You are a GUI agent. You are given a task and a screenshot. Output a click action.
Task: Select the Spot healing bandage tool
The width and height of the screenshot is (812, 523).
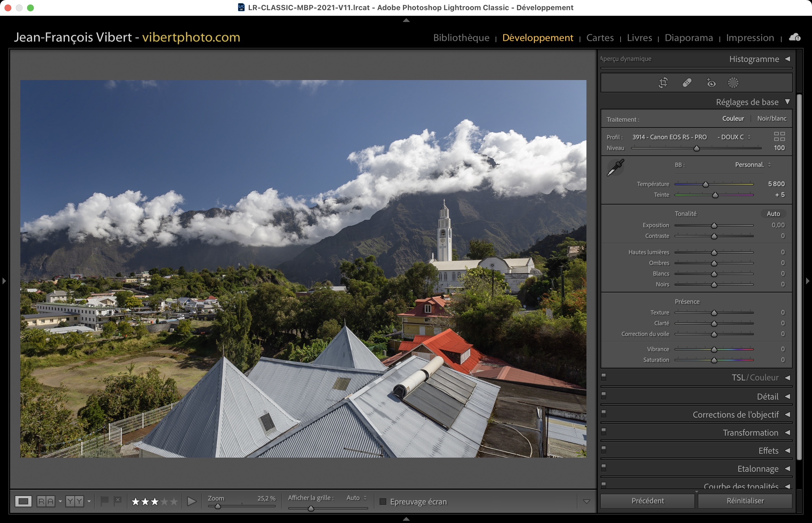[687, 83]
